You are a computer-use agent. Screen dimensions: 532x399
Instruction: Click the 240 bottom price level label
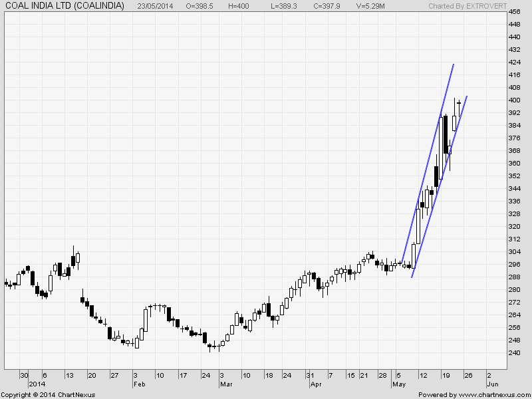pyautogui.click(x=514, y=352)
